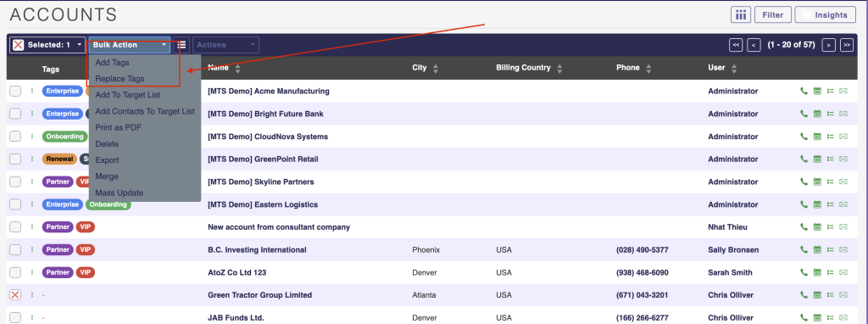Go to the first page of results

[x=736, y=45]
